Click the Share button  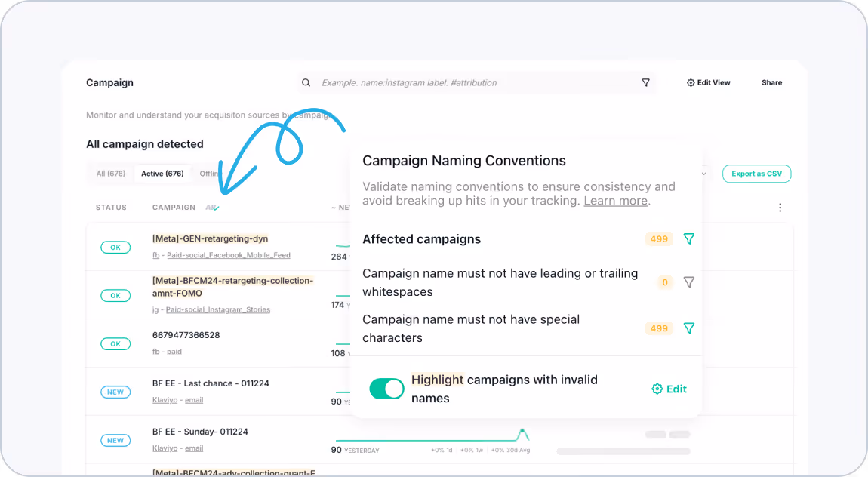pyautogui.click(x=771, y=82)
